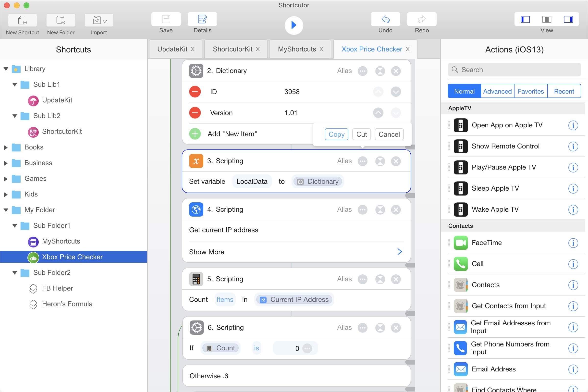Click the Copy button in popup
The image size is (588, 392).
pyautogui.click(x=336, y=135)
